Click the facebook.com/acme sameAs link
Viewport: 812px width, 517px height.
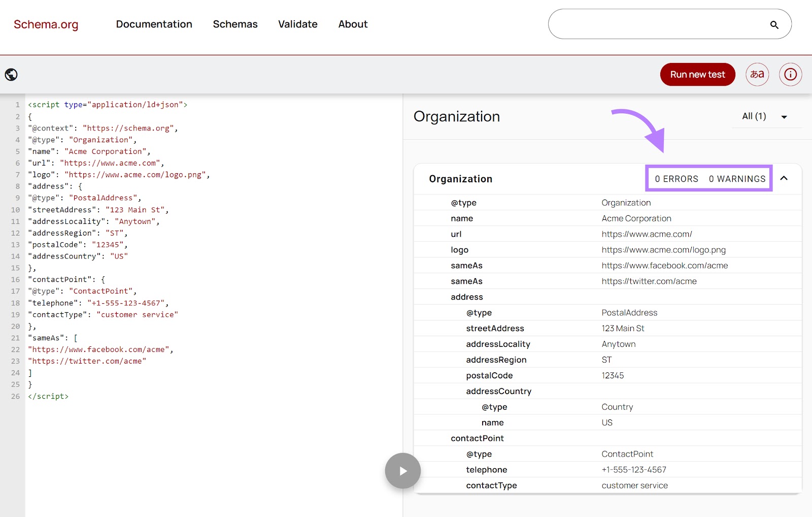(x=664, y=265)
